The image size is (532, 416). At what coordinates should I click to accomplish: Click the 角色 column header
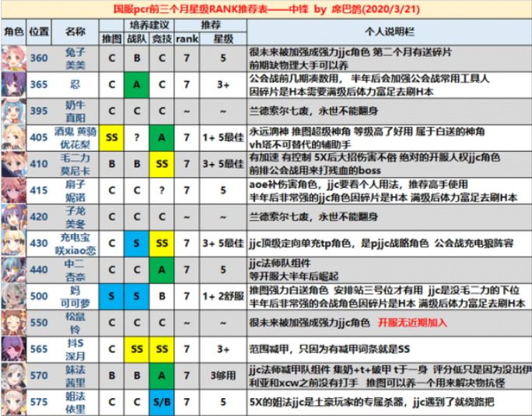click(x=13, y=32)
